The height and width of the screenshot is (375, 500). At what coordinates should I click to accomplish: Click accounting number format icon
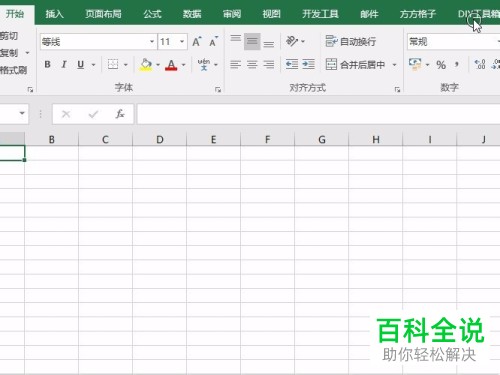tap(415, 64)
